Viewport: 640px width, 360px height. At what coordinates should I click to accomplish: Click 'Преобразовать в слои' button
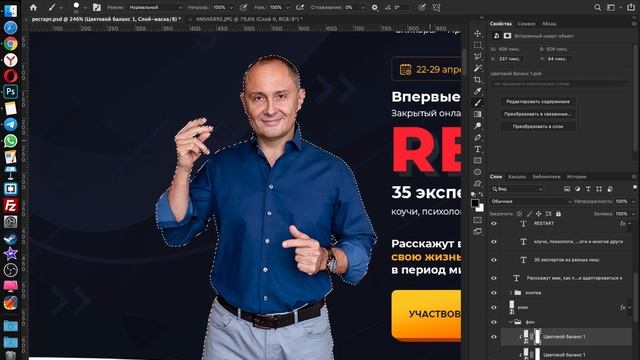click(x=538, y=127)
